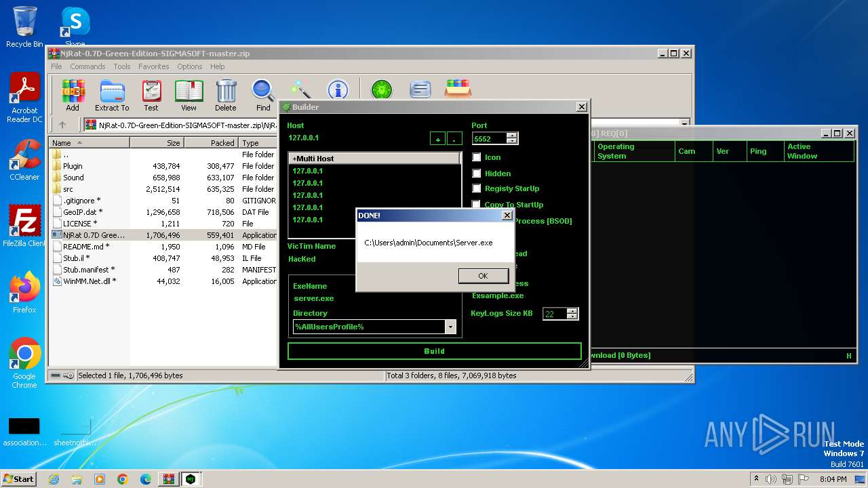Select Firefox desktop icon
Screen dimensions: 868x488
(24, 293)
